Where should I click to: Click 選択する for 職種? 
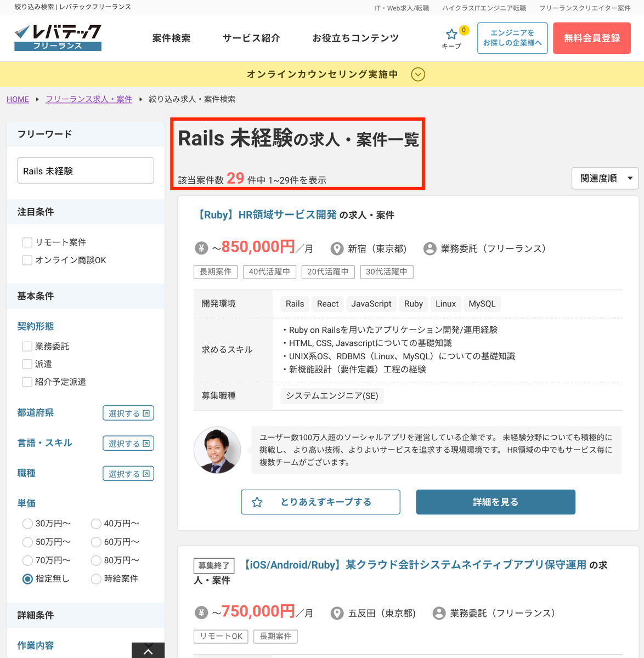point(128,474)
